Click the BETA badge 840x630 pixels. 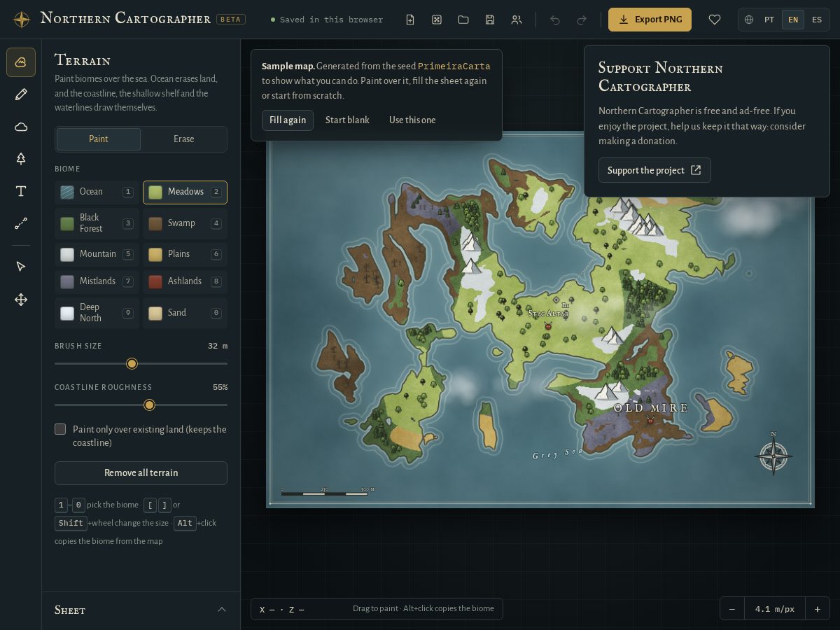(x=231, y=20)
